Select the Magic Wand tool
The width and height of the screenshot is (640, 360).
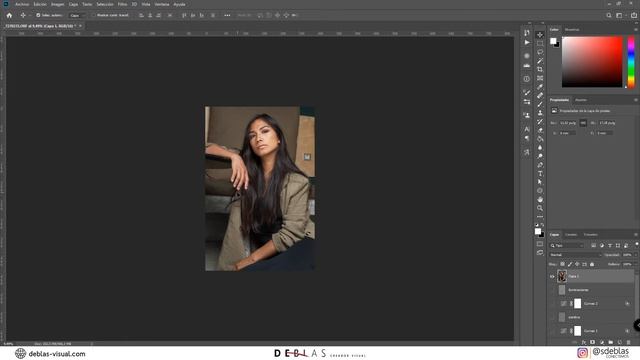pos(540,61)
